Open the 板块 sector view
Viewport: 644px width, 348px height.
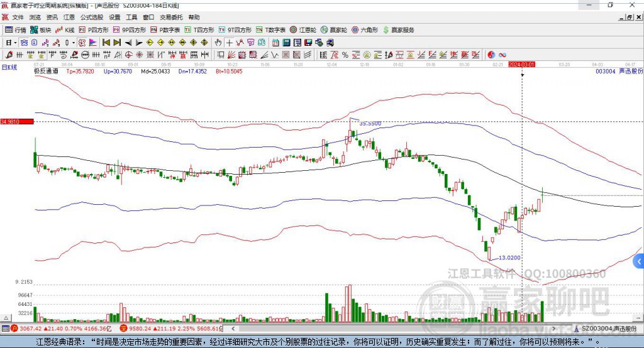[40, 30]
